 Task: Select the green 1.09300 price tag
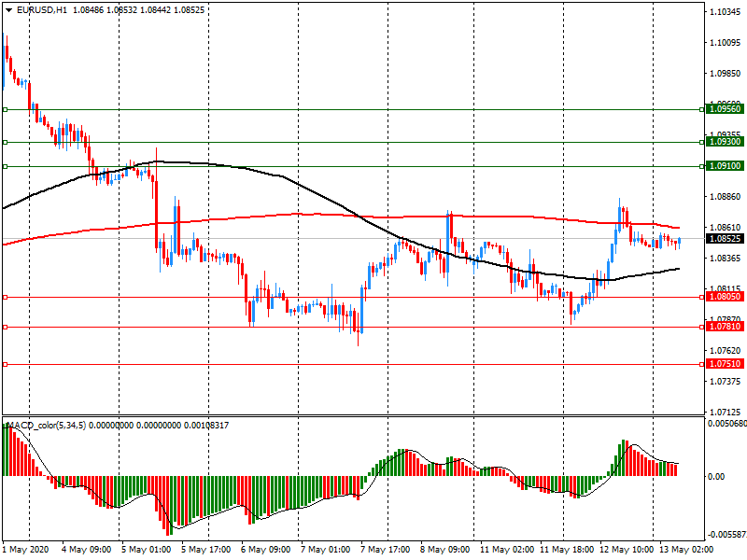(x=725, y=141)
